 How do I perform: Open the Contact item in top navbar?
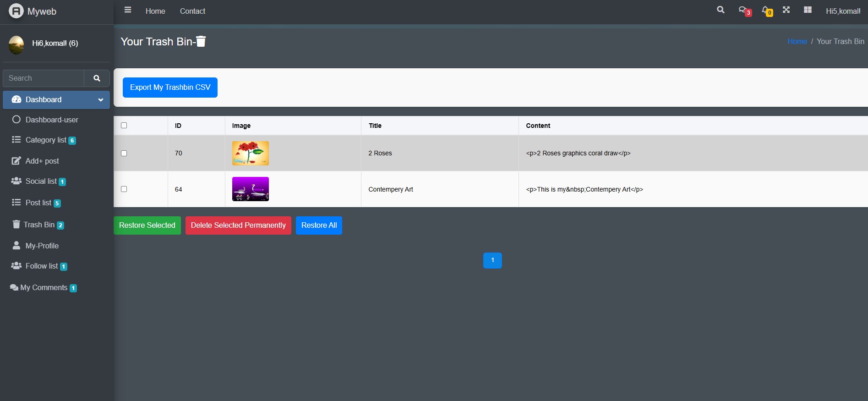click(192, 11)
